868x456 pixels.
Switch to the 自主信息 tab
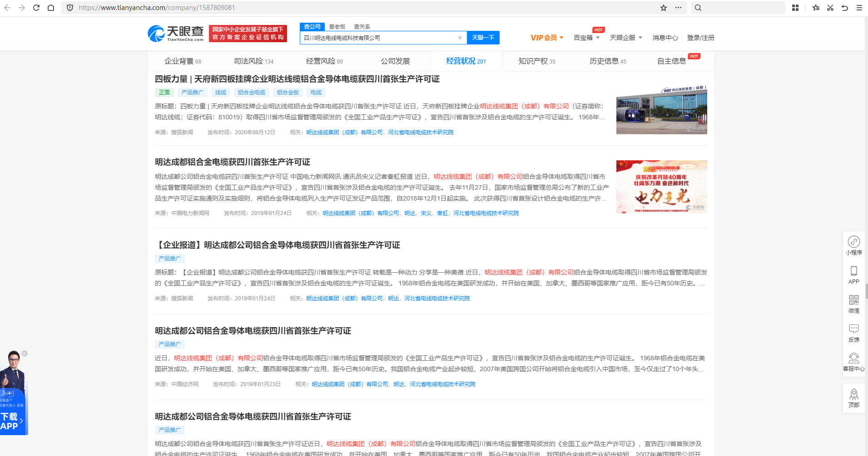tap(671, 61)
